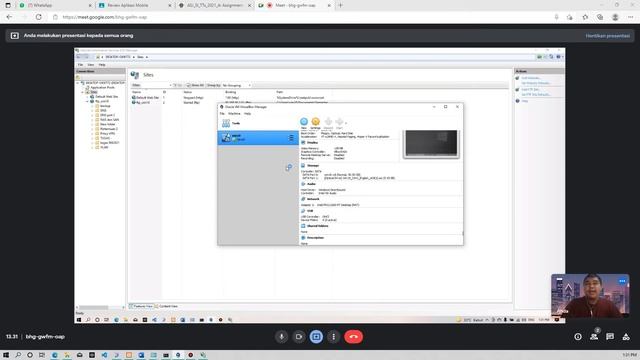Sort Sites list by Name column header
The image size is (640, 360).
136,92
